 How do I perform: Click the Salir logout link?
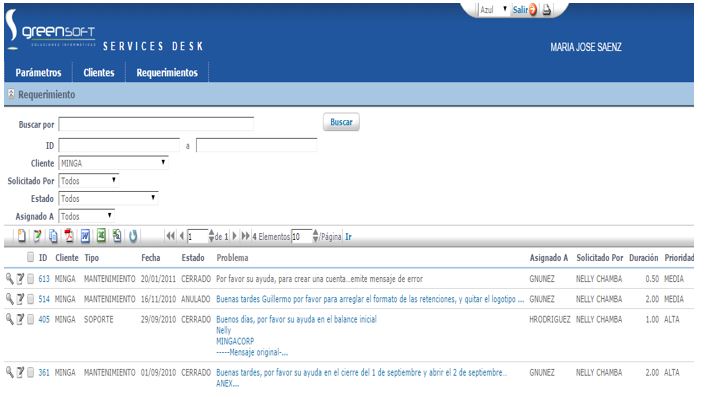click(520, 10)
